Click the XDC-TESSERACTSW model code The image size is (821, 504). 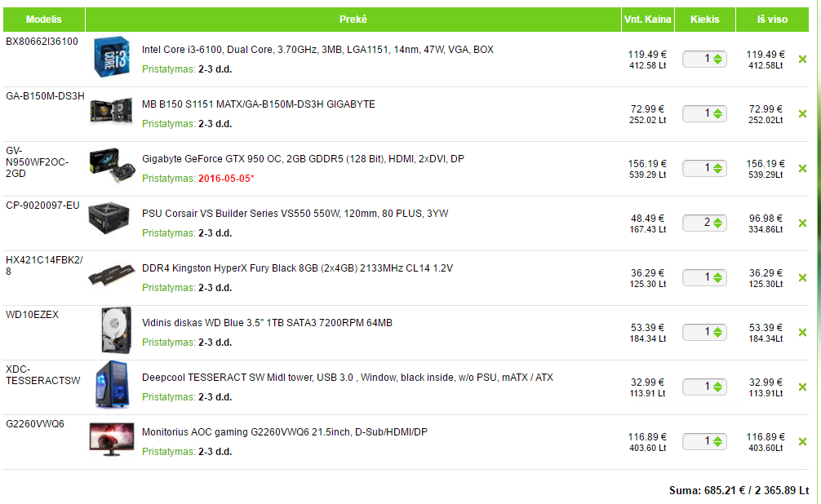click(x=43, y=374)
